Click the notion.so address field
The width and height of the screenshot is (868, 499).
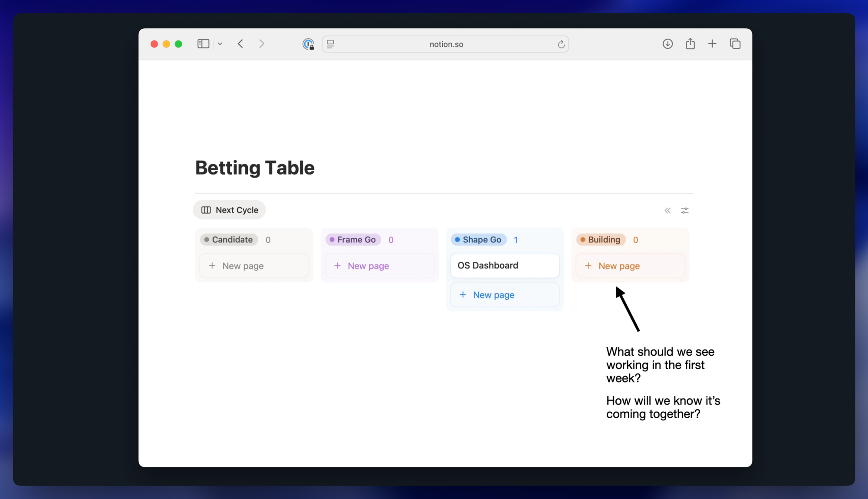pyautogui.click(x=446, y=44)
